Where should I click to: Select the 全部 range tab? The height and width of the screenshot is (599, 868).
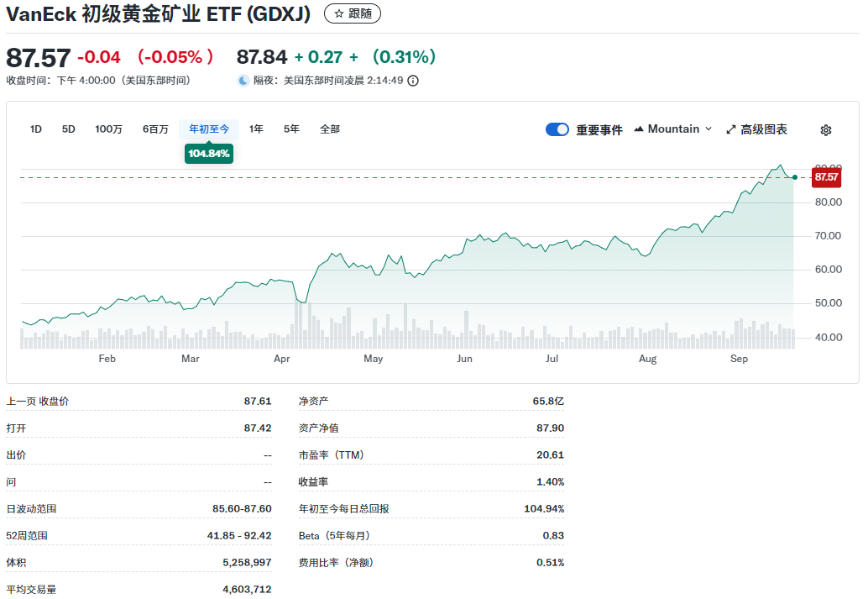point(330,129)
